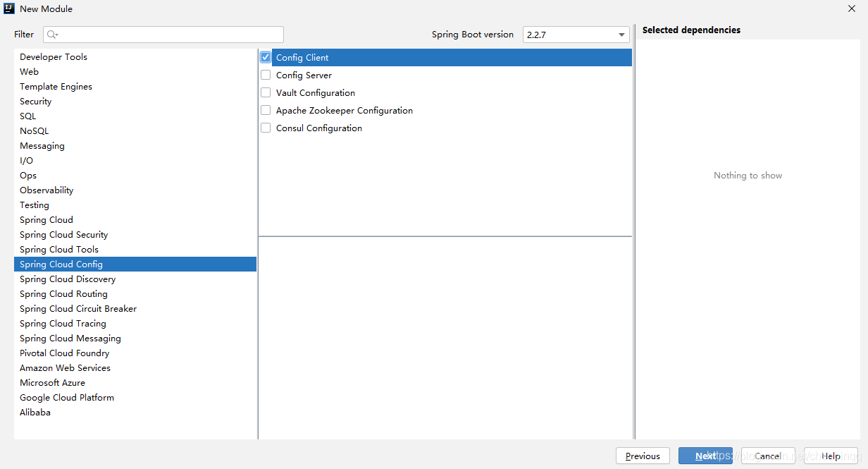
Task: Select the Developer Tools category
Action: (x=135, y=57)
